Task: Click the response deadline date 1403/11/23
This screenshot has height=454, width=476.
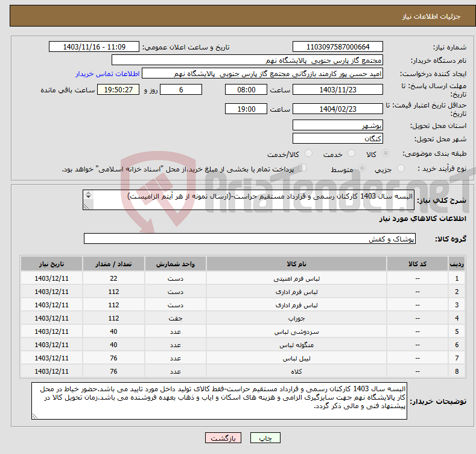Action: [338, 89]
